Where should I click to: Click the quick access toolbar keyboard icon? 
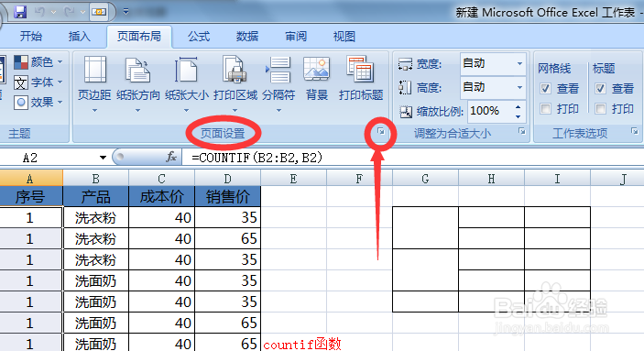tap(99, 12)
